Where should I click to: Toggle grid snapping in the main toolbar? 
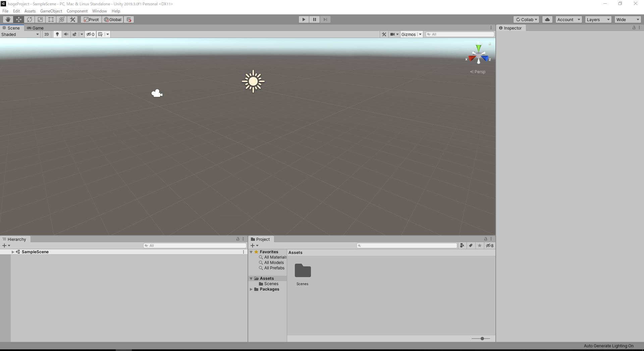[129, 19]
